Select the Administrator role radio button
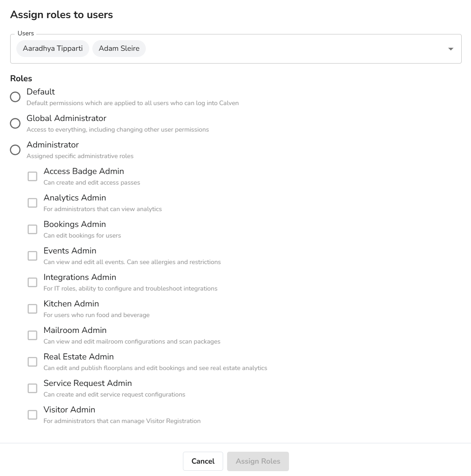This screenshot has height=476, width=471. tap(15, 150)
